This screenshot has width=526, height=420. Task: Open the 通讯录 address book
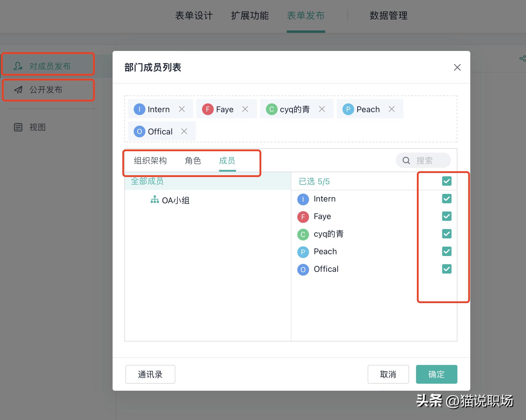click(150, 374)
